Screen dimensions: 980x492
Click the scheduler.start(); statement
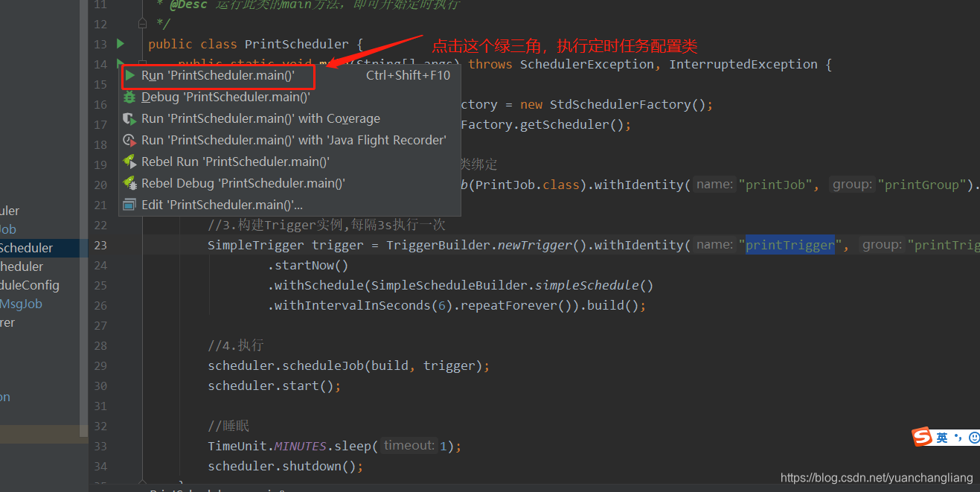pos(275,386)
